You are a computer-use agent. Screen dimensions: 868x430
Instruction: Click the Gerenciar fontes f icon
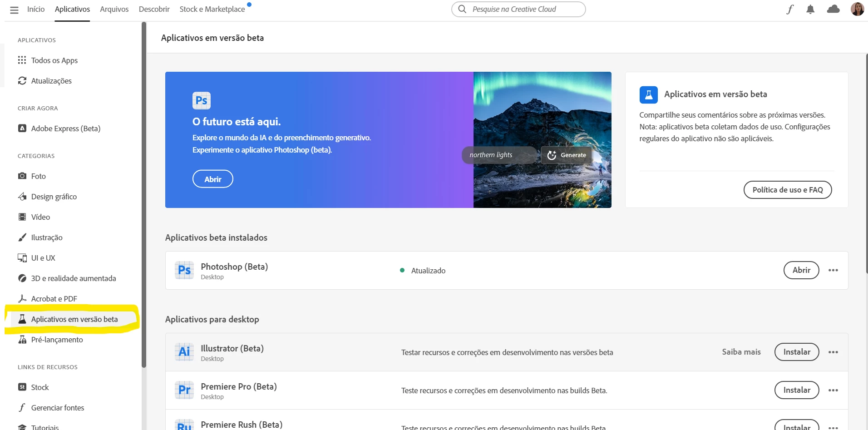pos(22,407)
